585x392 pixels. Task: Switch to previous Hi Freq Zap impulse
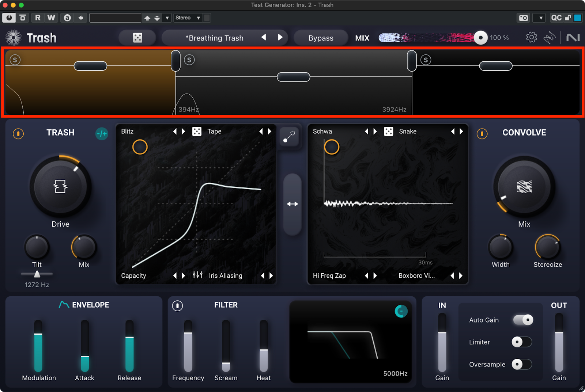tap(366, 275)
